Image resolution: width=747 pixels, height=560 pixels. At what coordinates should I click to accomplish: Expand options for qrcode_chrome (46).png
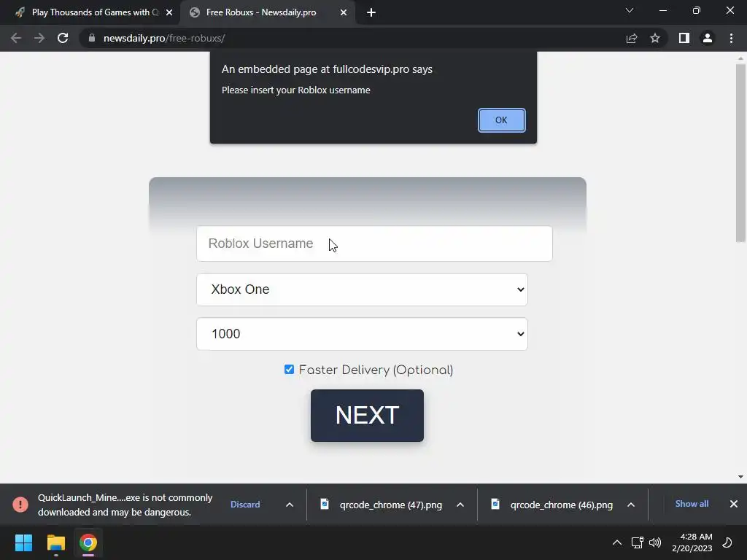coord(631,505)
